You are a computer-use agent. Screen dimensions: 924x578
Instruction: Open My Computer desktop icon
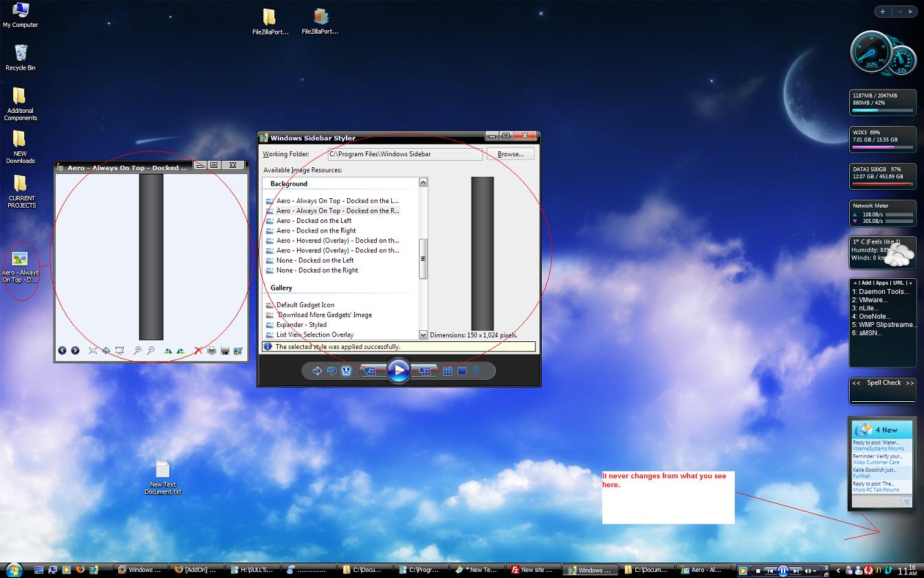tap(21, 15)
